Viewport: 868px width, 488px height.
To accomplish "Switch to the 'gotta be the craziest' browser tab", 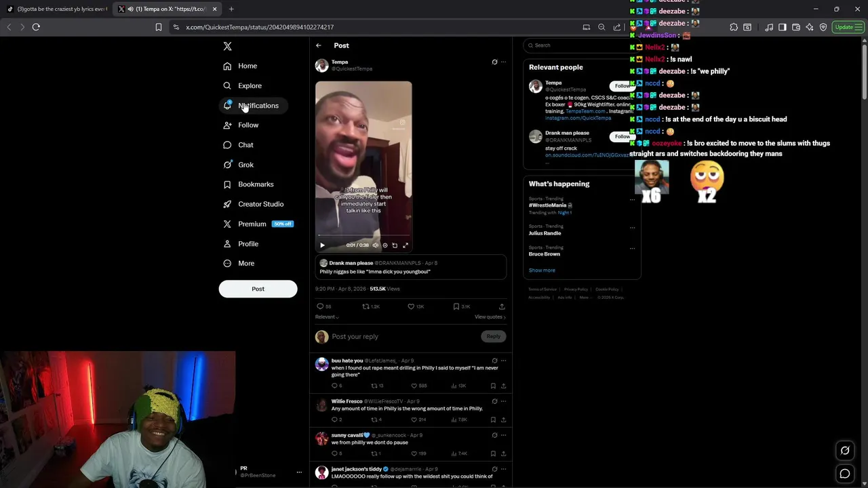I will coord(57,9).
